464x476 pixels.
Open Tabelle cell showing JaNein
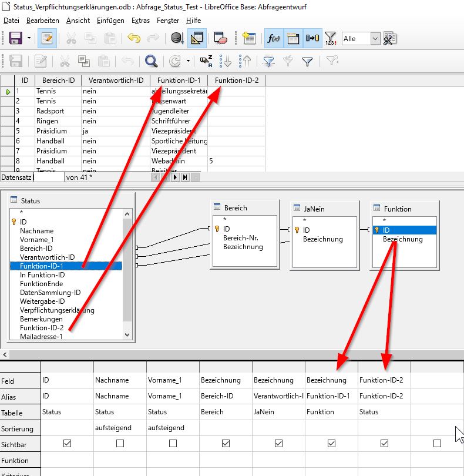tap(278, 412)
